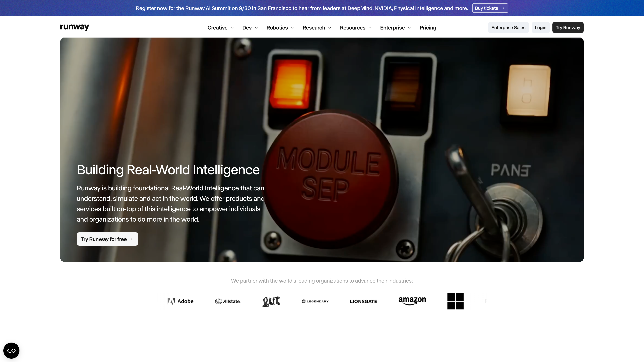Click the four-square grid logo
Viewport: 644px width, 362px height.
click(x=455, y=301)
